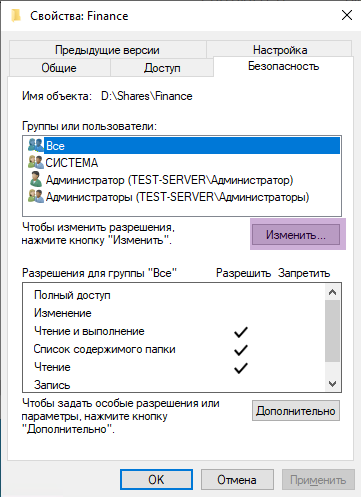Click the permissions list scroll down arrow
Viewport: 361px width, 497px height.
coord(332,384)
